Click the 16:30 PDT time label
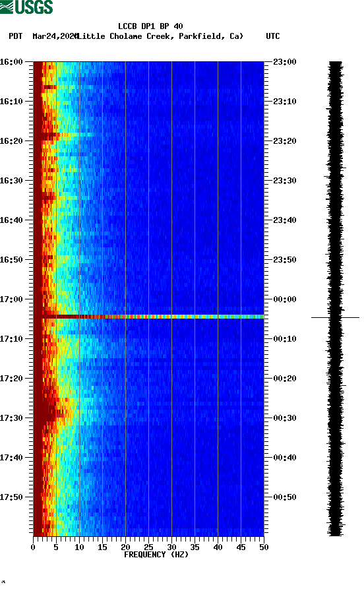The image size is (364, 589). (11, 181)
